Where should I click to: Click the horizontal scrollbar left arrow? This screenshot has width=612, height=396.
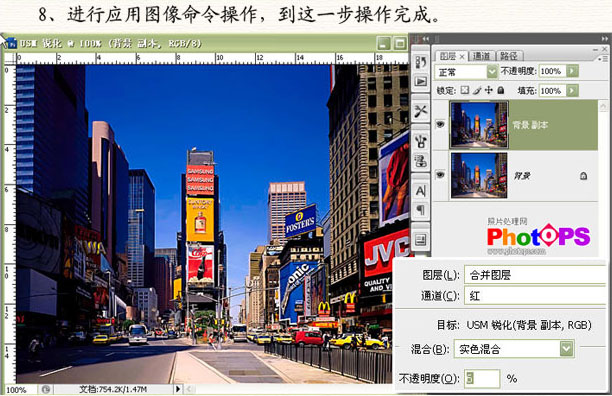pos(190,389)
